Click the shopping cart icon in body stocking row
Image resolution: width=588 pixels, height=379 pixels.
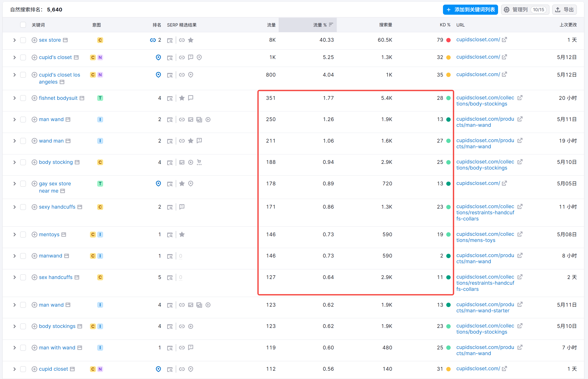pyautogui.click(x=199, y=163)
